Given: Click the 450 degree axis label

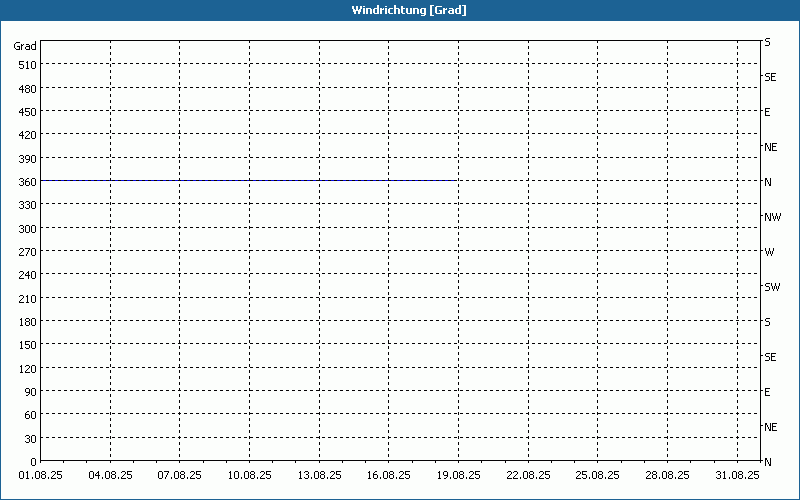Looking at the screenshot, I should click(28, 112).
